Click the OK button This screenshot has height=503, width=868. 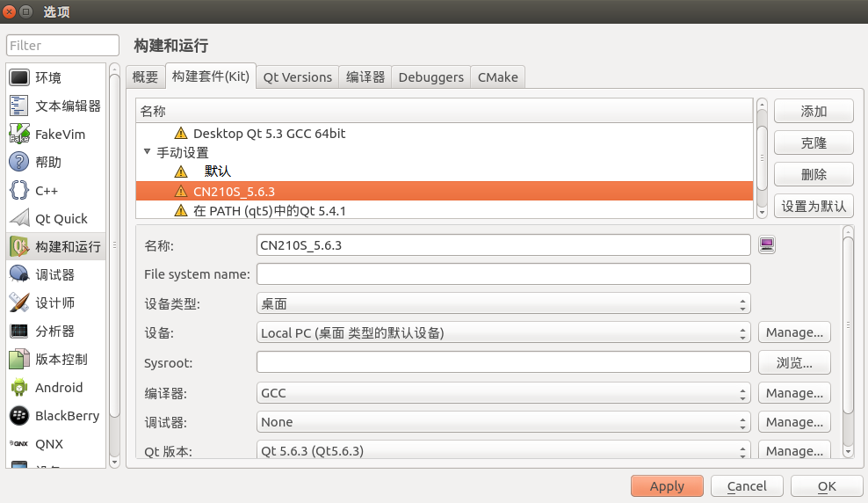pos(827,486)
